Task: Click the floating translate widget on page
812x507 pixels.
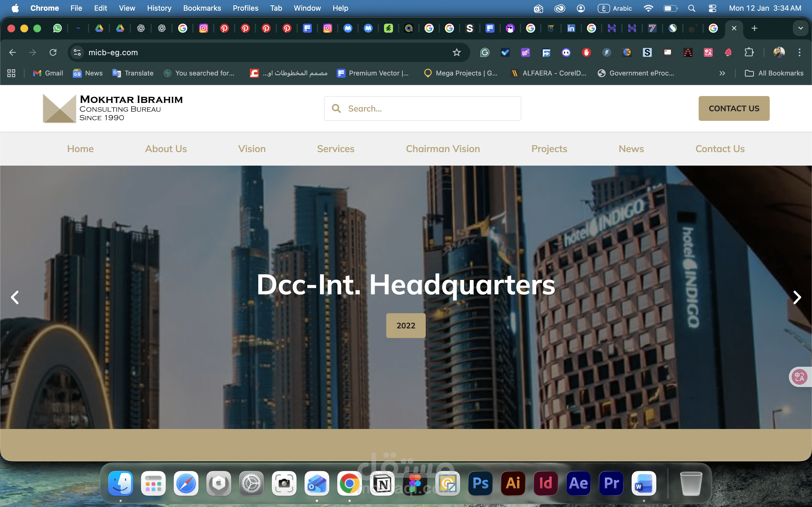Action: (x=800, y=377)
